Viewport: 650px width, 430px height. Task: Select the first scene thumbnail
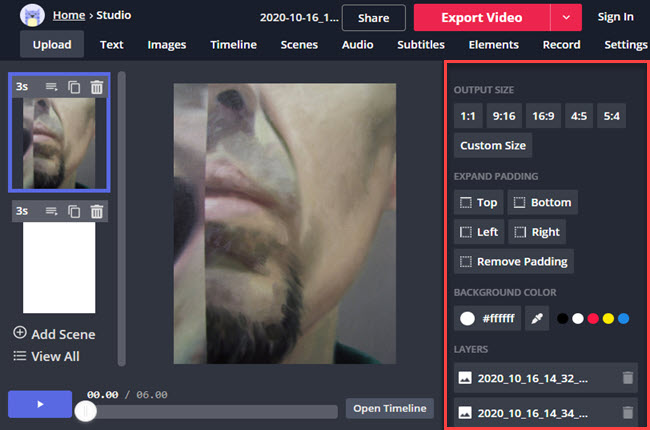(x=59, y=143)
